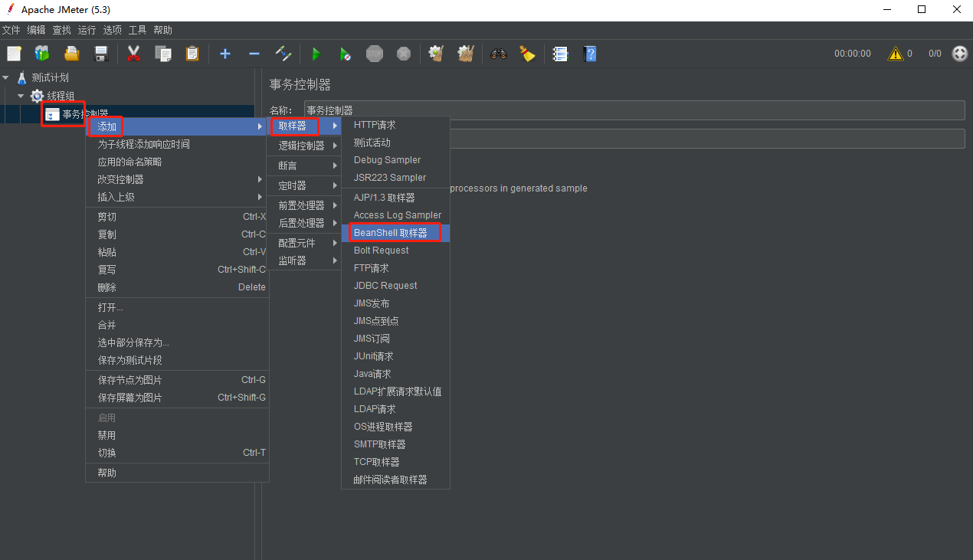Click the Clear broom-and-gear icon
This screenshot has width=973, height=560.
click(x=436, y=54)
